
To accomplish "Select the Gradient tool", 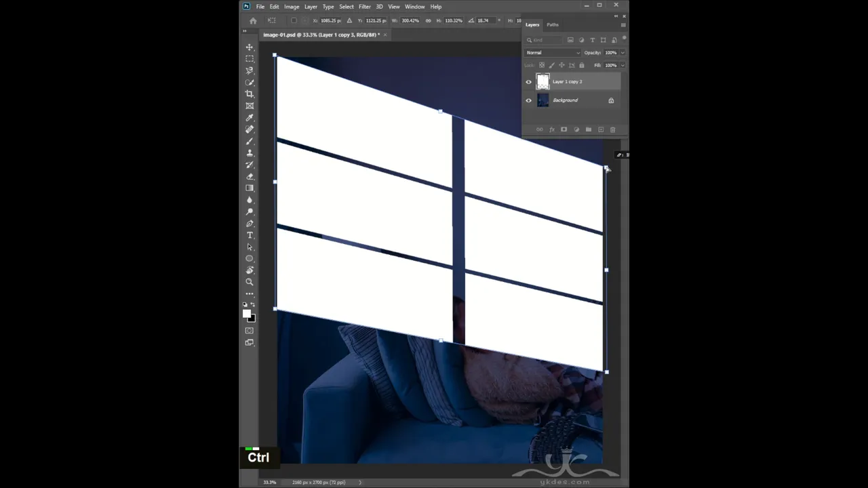I will pos(250,188).
